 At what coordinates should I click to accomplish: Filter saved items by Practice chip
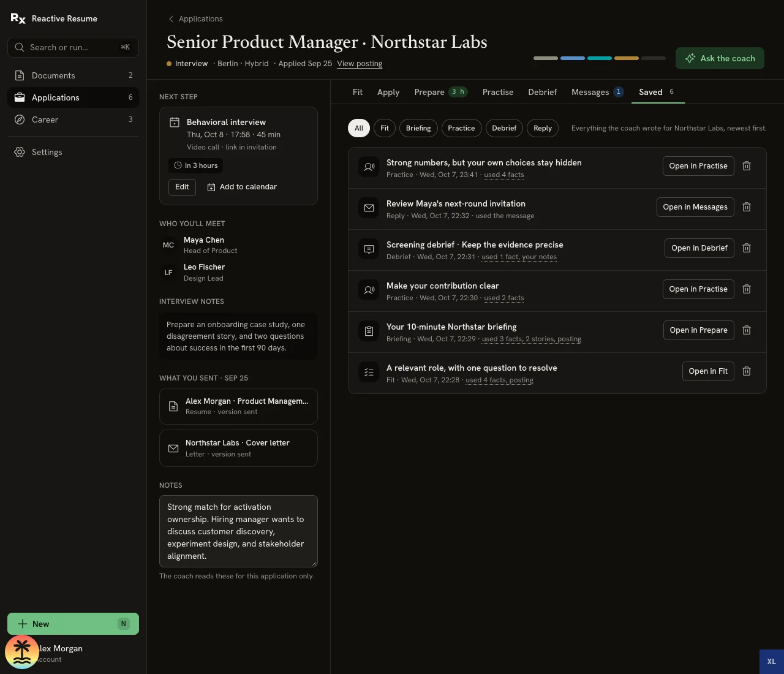(461, 128)
